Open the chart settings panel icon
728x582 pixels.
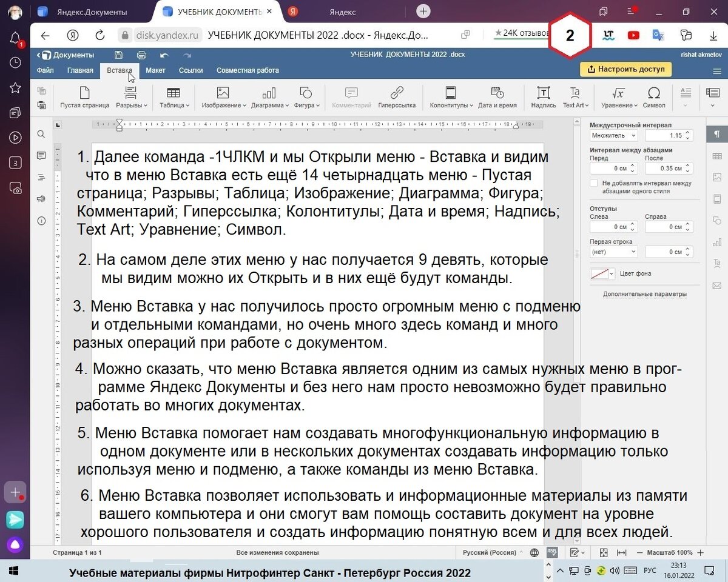[717, 242]
